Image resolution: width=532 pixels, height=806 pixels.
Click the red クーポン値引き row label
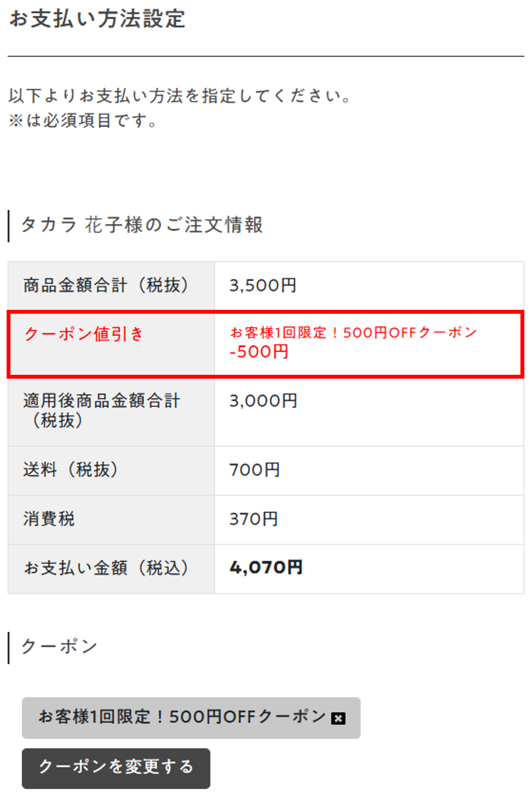[x=84, y=334]
